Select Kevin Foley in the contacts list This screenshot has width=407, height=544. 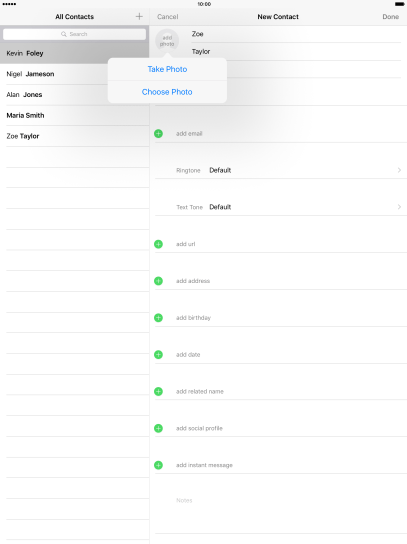pos(75,53)
